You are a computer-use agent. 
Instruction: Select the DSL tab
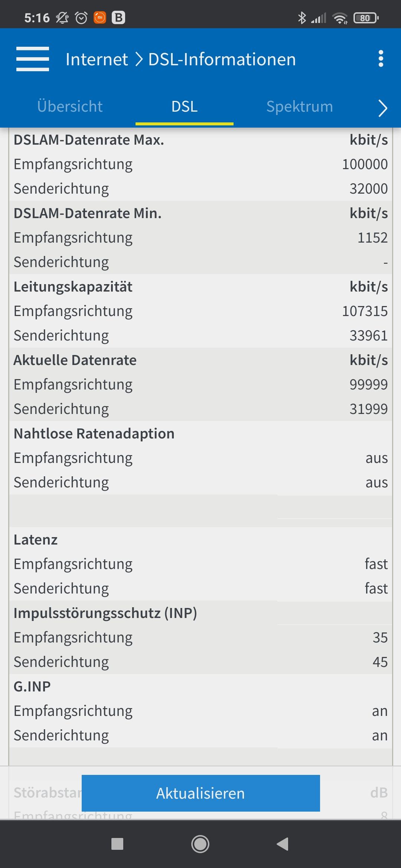185,107
